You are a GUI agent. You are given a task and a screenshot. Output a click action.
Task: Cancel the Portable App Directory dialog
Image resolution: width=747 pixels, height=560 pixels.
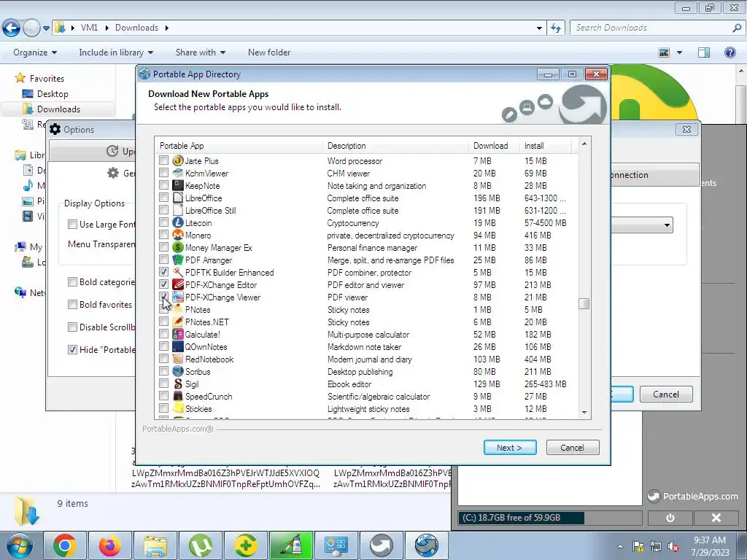coord(572,448)
